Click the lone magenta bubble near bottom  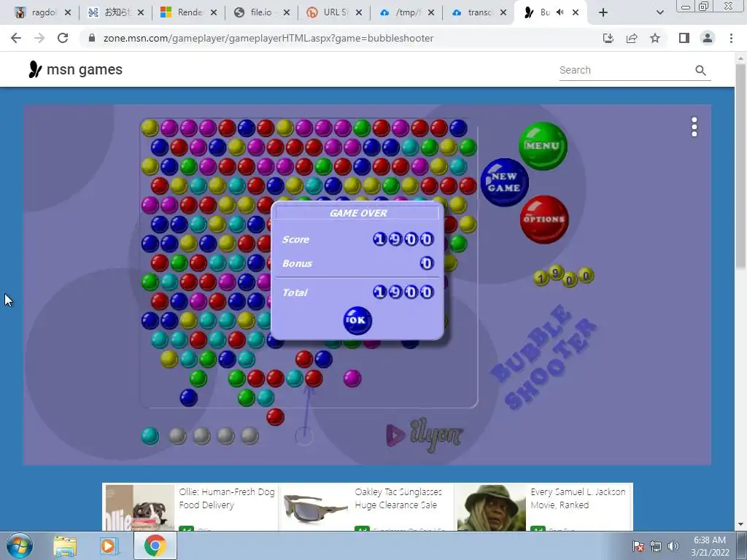pos(352,378)
